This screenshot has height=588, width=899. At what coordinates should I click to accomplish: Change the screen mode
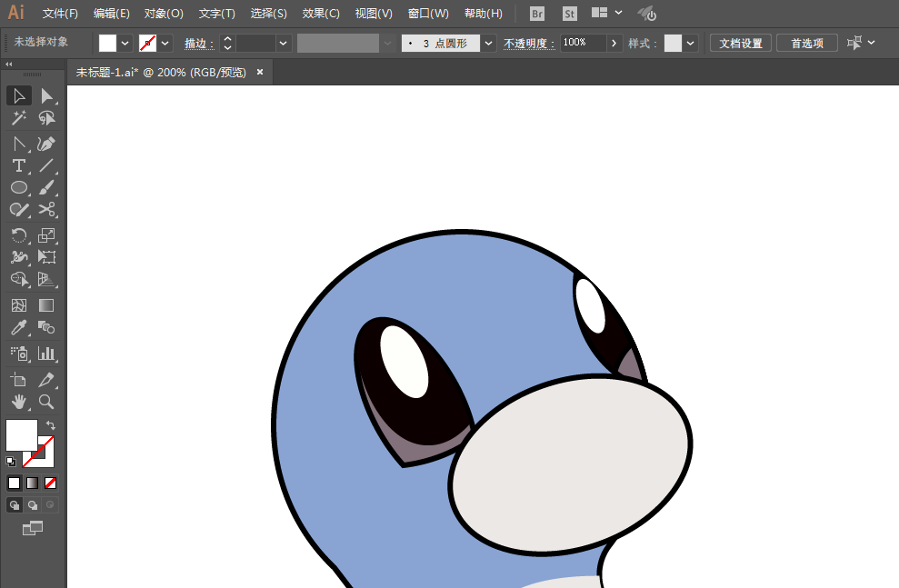click(x=33, y=528)
